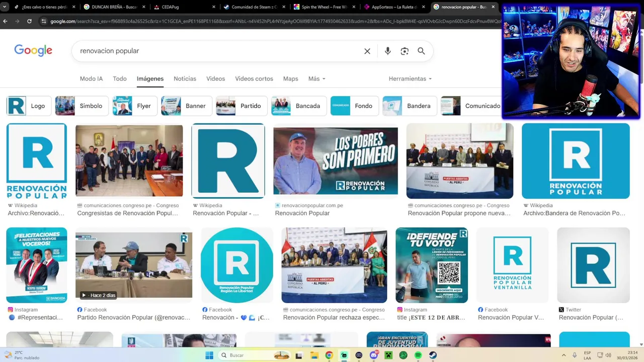Start voice search with the microphone icon

tap(387, 51)
